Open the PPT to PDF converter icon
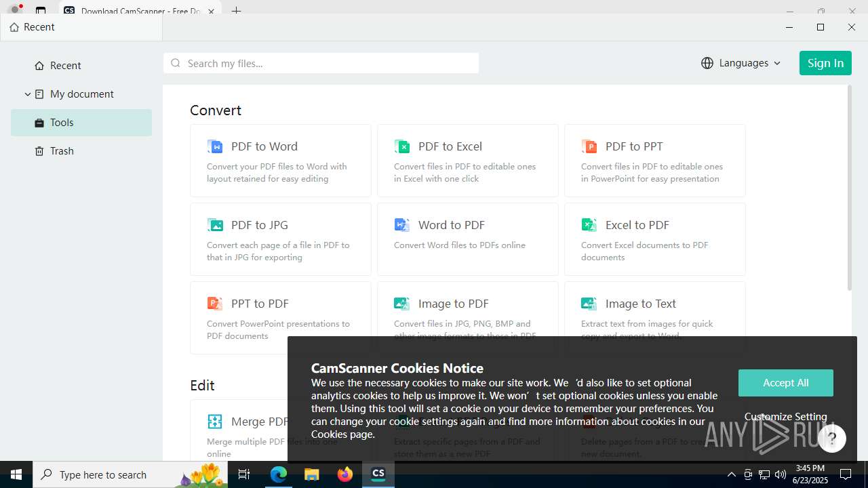Viewport: 868px width, 488px height. (x=215, y=304)
